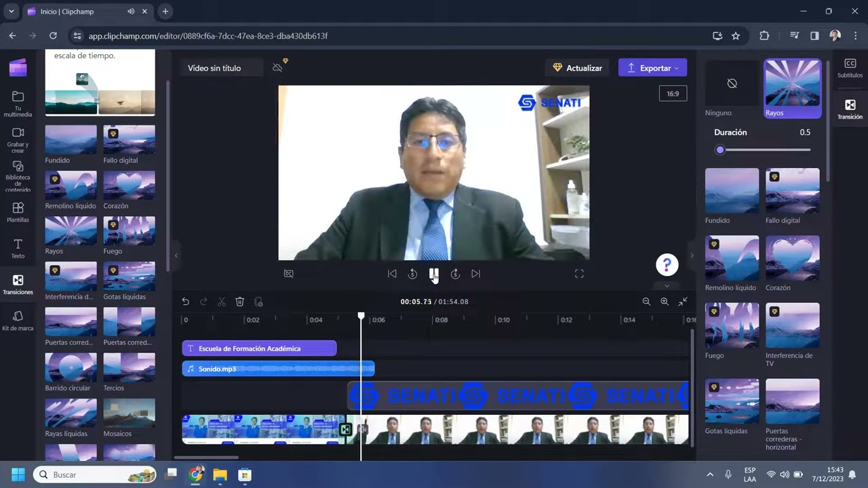Pause video playback
The height and width of the screenshot is (488, 868).
(x=434, y=274)
